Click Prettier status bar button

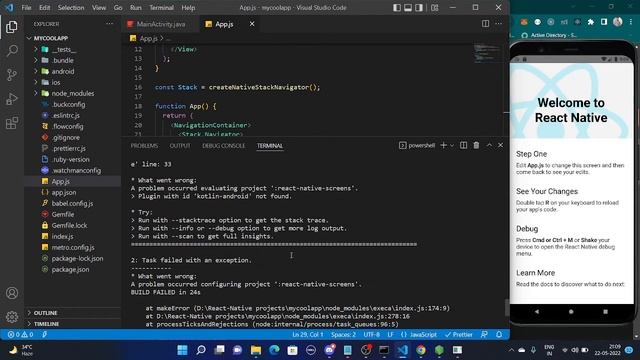click(458, 334)
